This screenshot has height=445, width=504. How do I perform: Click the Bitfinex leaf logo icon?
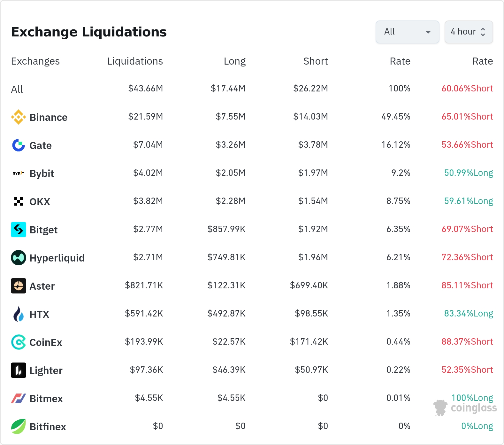tap(19, 426)
